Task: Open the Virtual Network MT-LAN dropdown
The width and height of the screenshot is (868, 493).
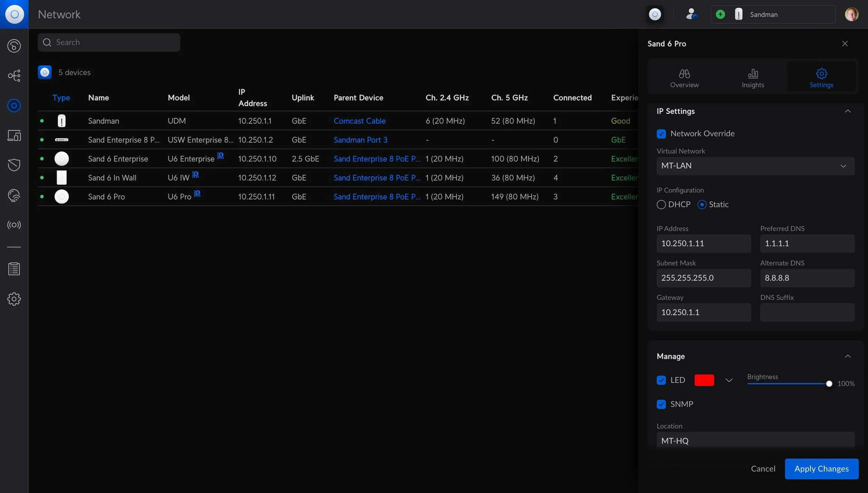Action: pos(755,166)
